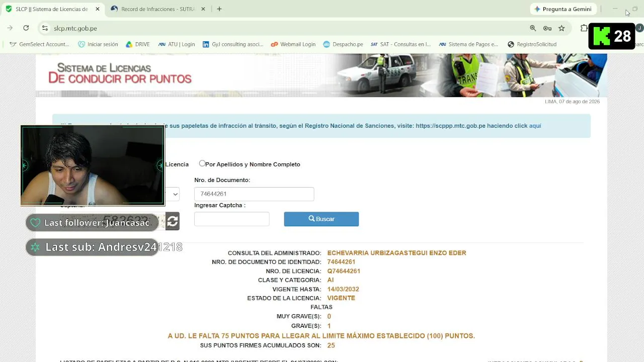Click the Pregunta a Gemini button

(562, 9)
